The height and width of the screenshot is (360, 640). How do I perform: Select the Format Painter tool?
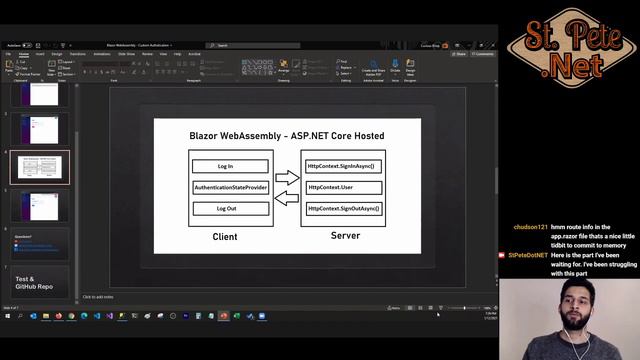(x=28, y=74)
